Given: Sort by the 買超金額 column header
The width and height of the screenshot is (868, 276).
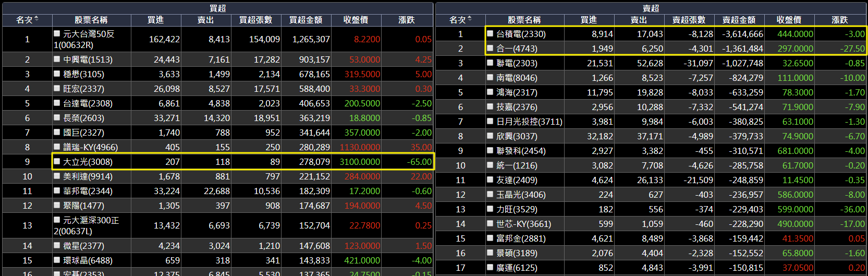Looking at the screenshot, I should point(306,20).
